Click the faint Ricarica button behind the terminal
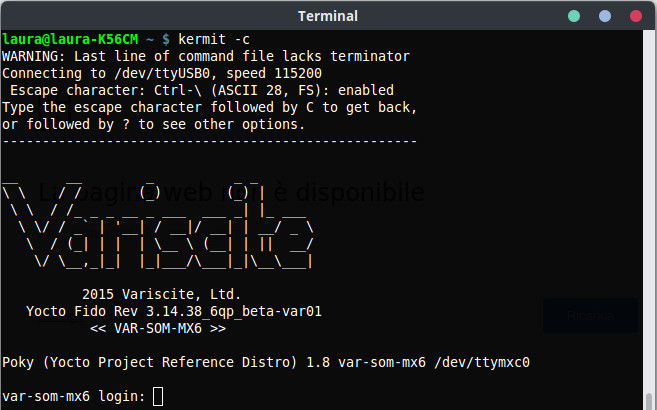Screen dimensions: 657x410 pyautogui.click(x=590, y=315)
